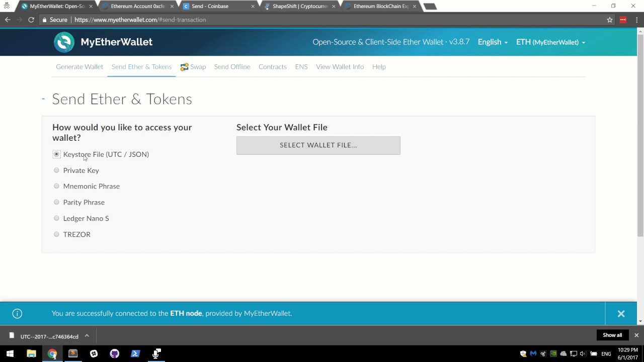Open English language dropdown
The width and height of the screenshot is (644, 362).
(x=493, y=42)
